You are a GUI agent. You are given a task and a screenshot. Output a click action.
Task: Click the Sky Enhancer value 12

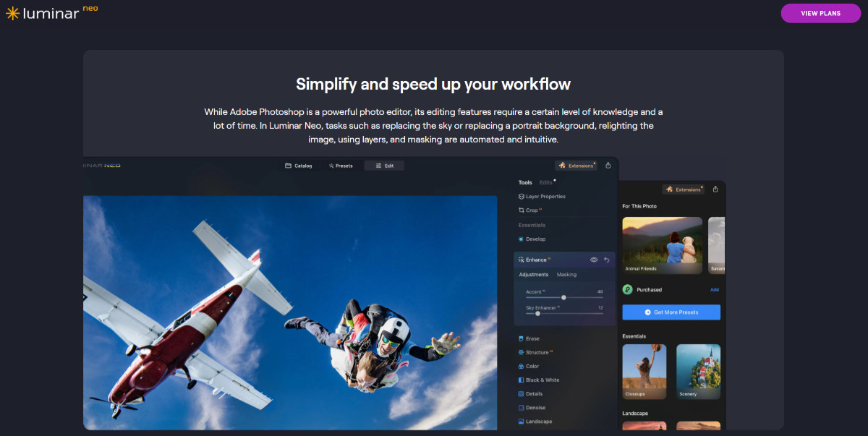pyautogui.click(x=600, y=307)
